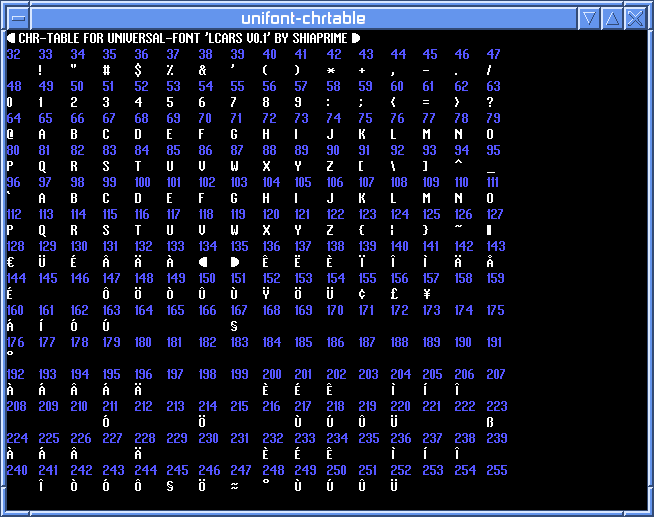Click the digit 7 under code 55
The width and height of the screenshot is (654, 517).
tap(234, 102)
